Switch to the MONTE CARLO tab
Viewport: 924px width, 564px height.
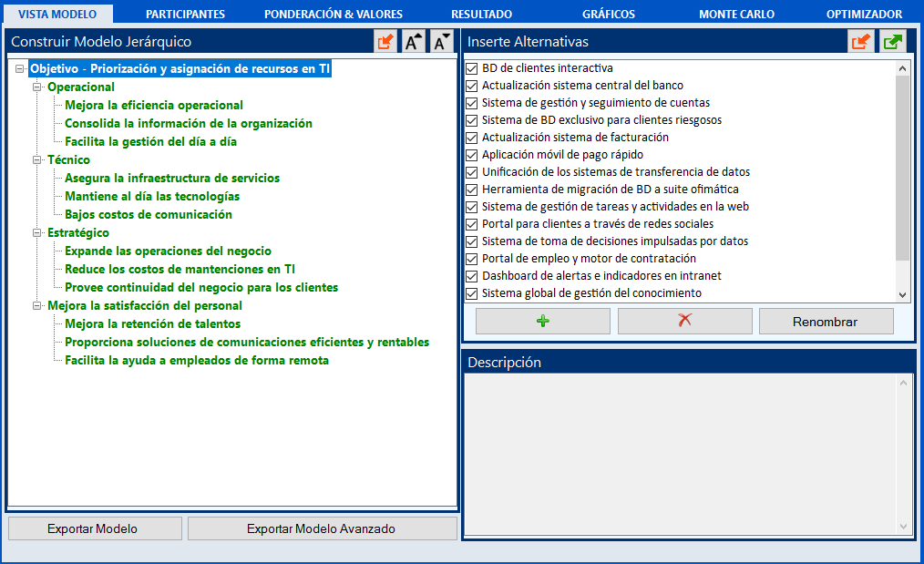[x=736, y=15]
